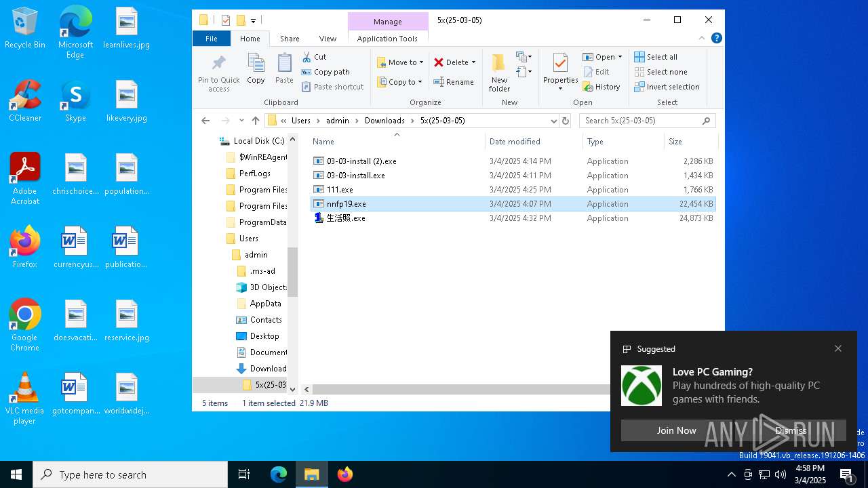The height and width of the screenshot is (488, 868).
Task: Sort files by Size column
Action: [x=690, y=142]
